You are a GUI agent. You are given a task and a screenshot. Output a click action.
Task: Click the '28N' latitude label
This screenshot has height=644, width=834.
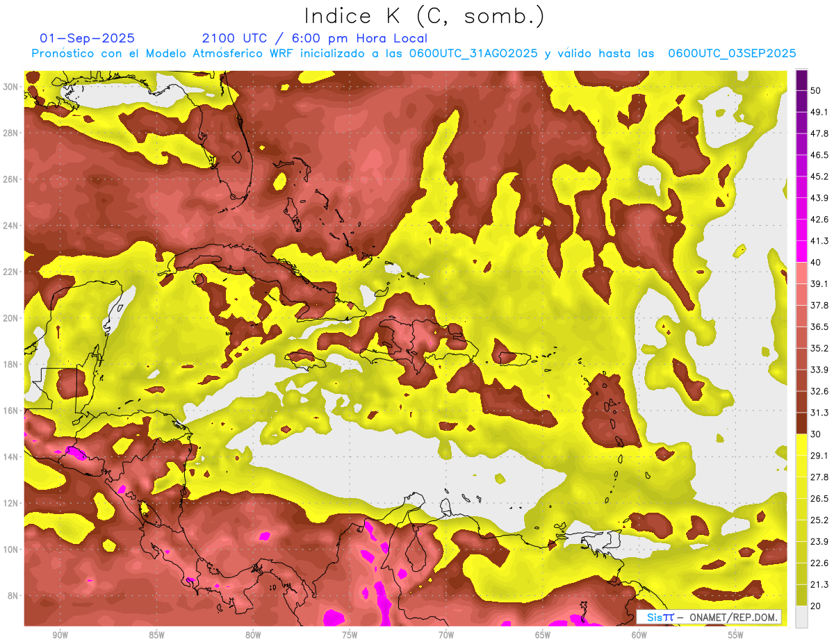coord(10,133)
